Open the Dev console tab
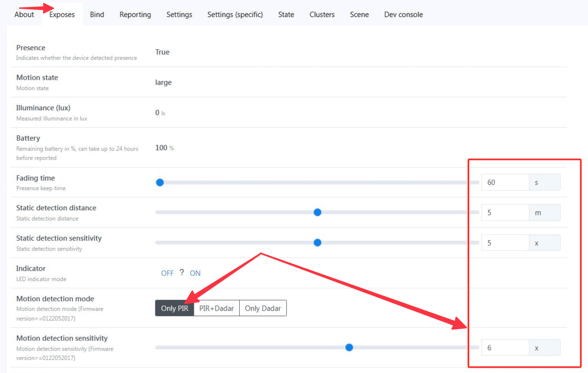 (x=403, y=15)
